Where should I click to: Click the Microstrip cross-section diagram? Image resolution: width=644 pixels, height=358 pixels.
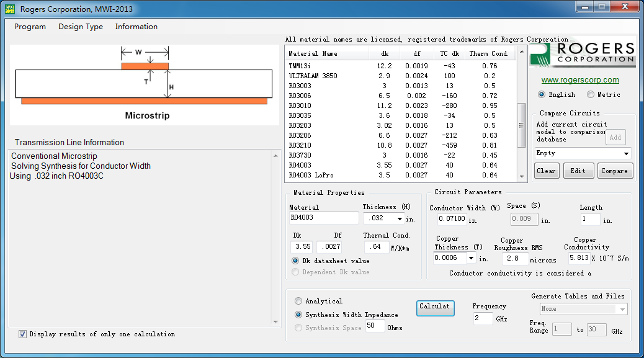pyautogui.click(x=144, y=84)
